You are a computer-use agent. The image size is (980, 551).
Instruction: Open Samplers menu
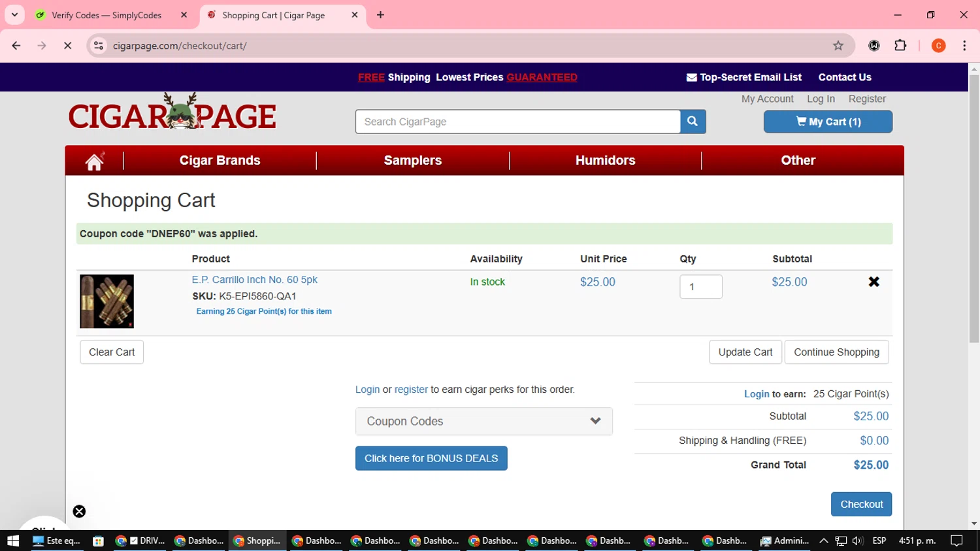coord(413,161)
